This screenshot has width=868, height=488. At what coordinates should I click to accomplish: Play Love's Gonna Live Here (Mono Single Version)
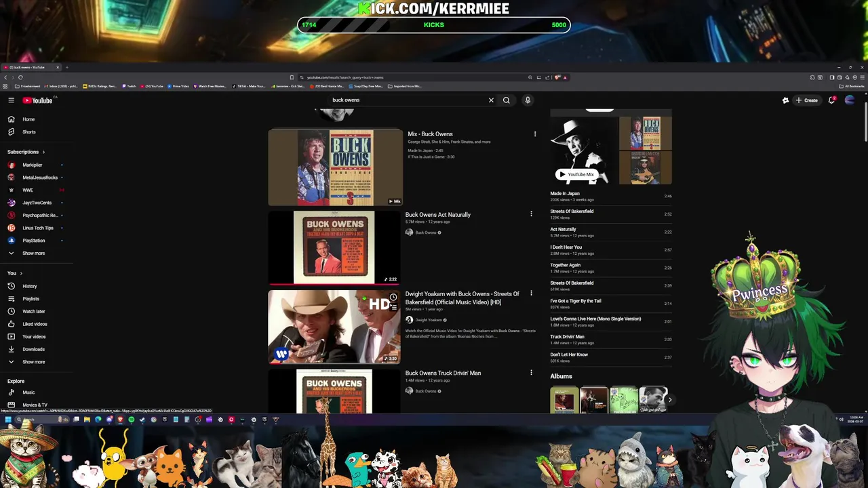[611, 322]
